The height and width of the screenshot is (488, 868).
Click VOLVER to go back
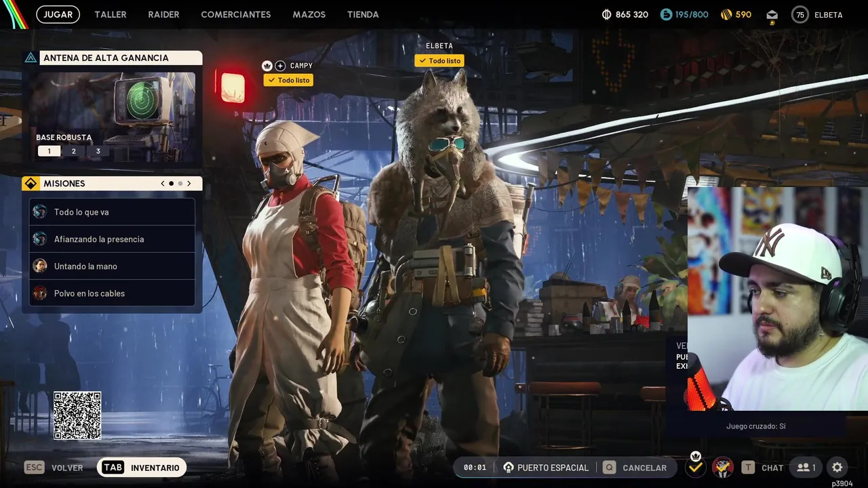pyautogui.click(x=67, y=468)
